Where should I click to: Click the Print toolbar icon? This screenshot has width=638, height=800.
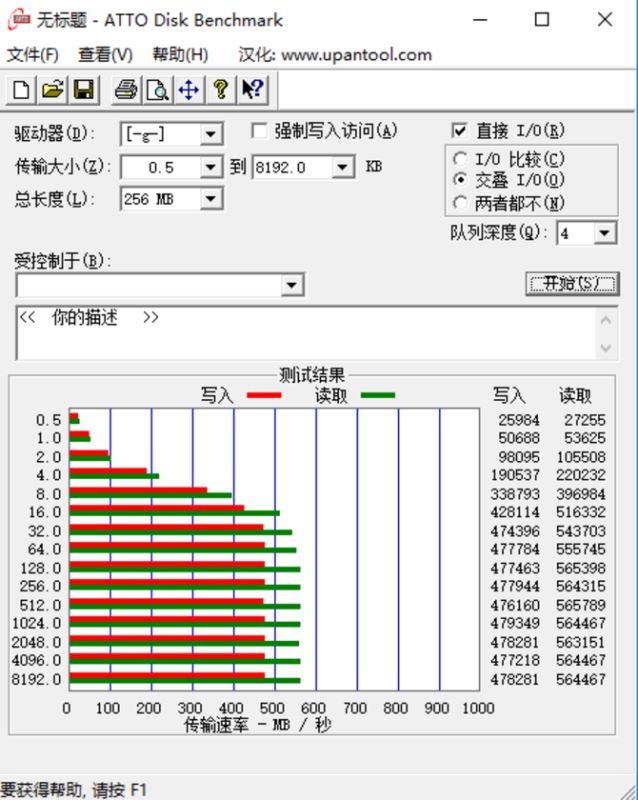coord(126,90)
